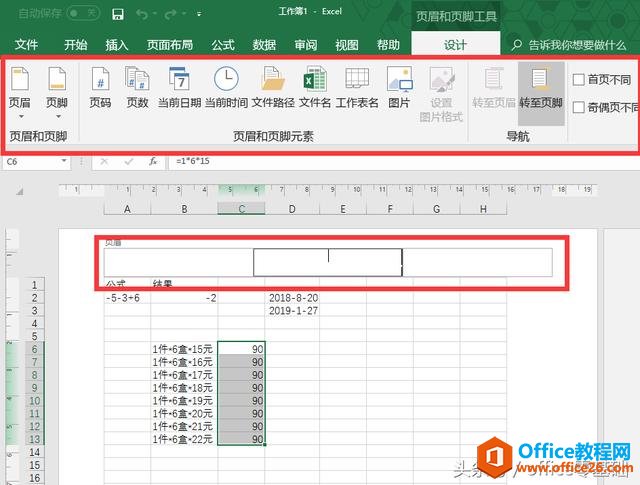Click the redo arrow icon

tap(170, 14)
